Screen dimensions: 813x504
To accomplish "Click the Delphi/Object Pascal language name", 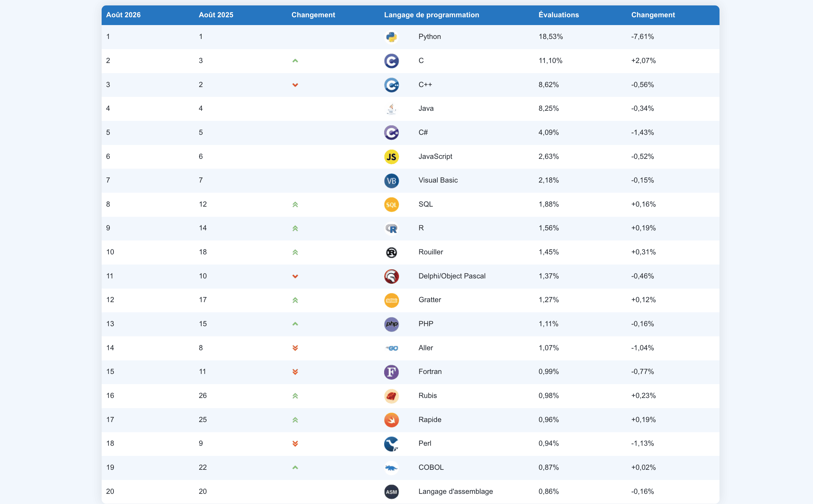I will (452, 276).
